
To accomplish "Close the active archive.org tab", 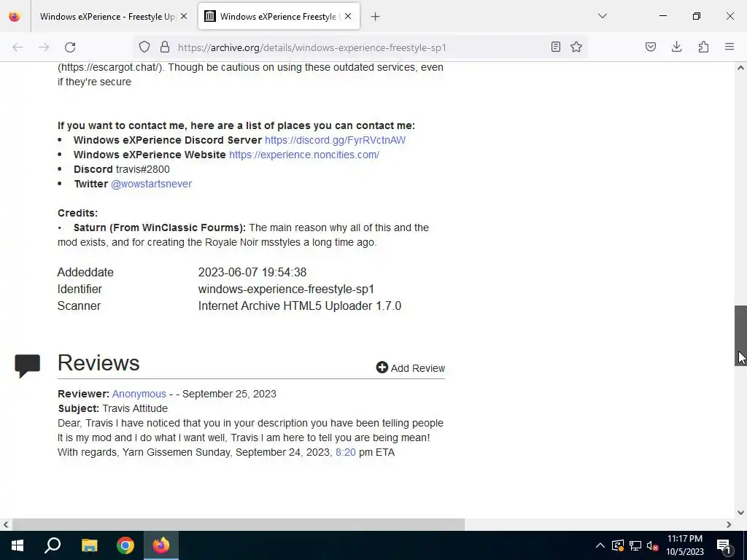I will click(x=348, y=16).
